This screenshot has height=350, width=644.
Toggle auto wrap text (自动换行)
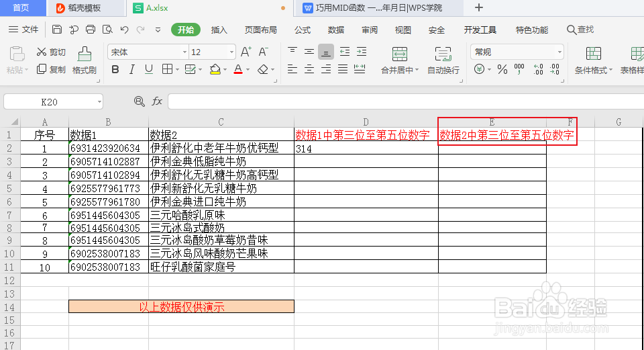click(443, 60)
